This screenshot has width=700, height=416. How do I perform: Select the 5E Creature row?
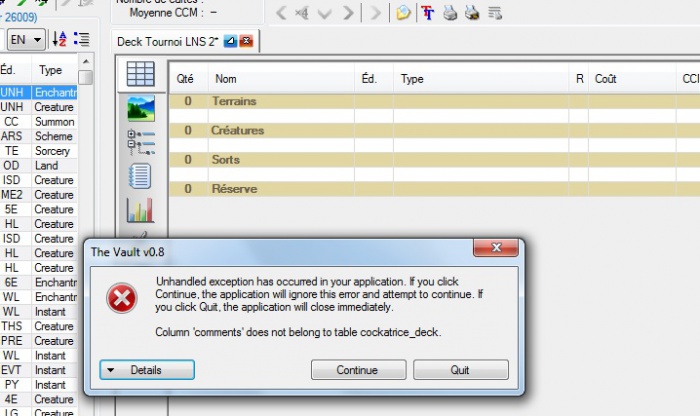[x=38, y=209]
